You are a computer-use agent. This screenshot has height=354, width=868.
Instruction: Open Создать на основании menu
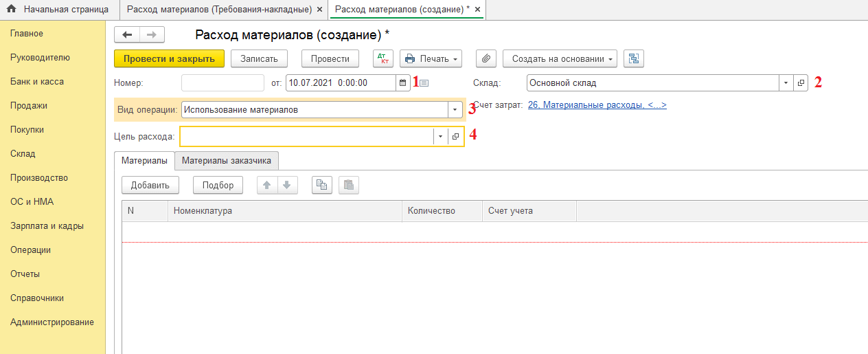click(560, 59)
